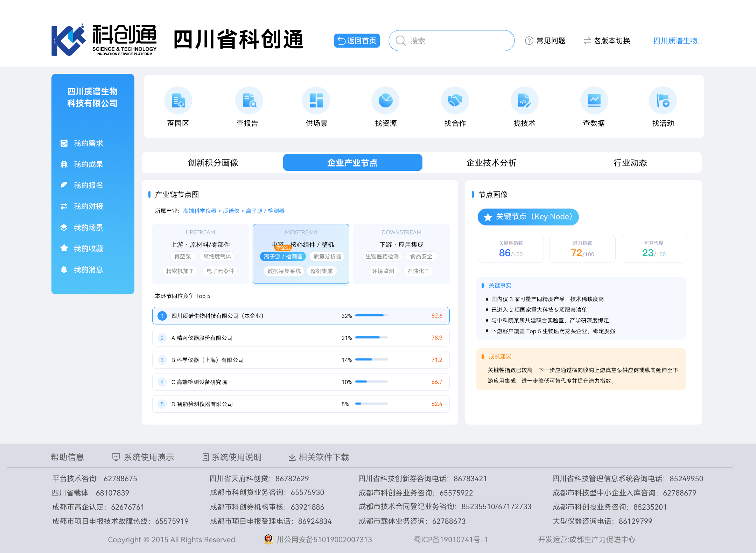This screenshot has width=756, height=553.
Task: Click 高端科学仪器 breadcrumb link
Action: 199,211
